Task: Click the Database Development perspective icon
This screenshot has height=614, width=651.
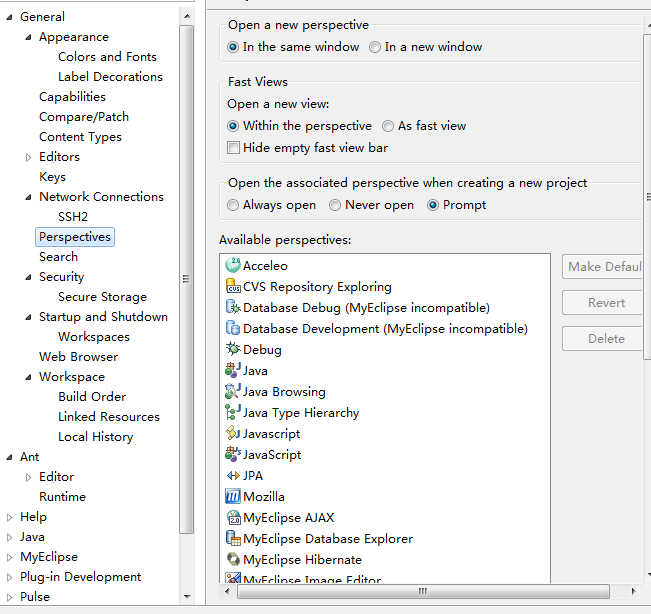Action: point(233,328)
